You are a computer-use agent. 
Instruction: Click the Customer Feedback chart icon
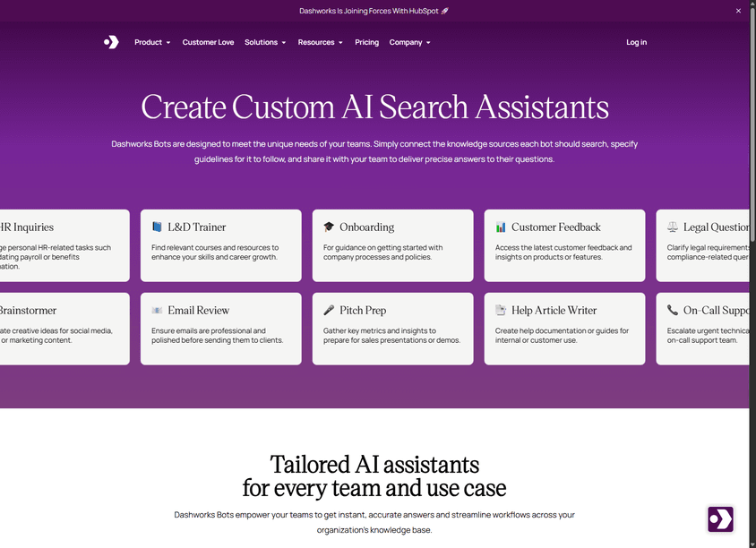click(501, 227)
